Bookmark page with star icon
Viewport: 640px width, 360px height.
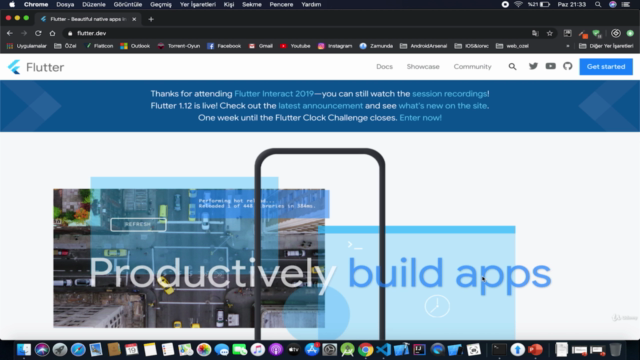[549, 33]
